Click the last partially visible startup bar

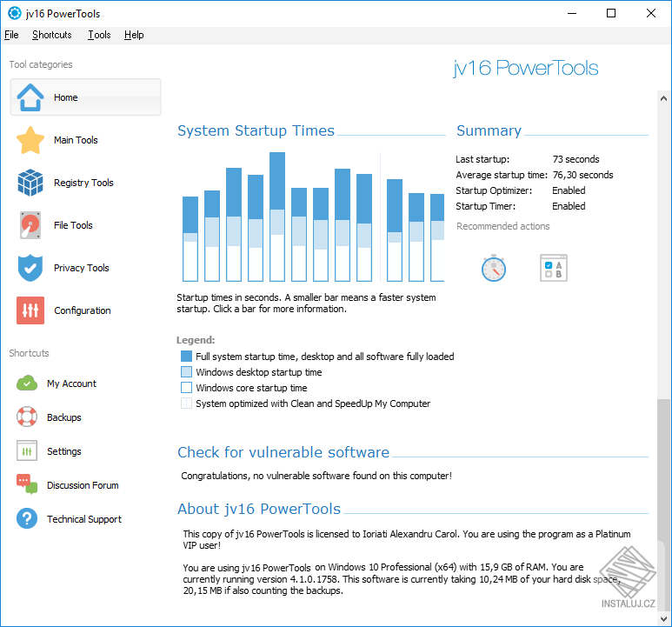click(x=437, y=237)
